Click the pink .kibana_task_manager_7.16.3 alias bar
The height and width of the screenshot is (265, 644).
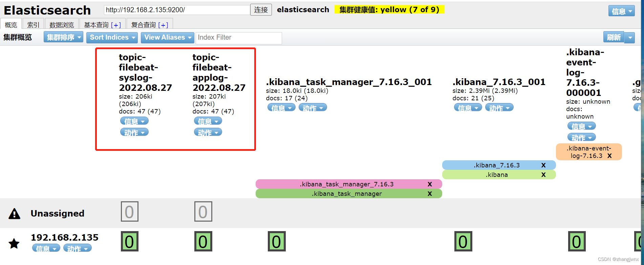[x=349, y=184]
